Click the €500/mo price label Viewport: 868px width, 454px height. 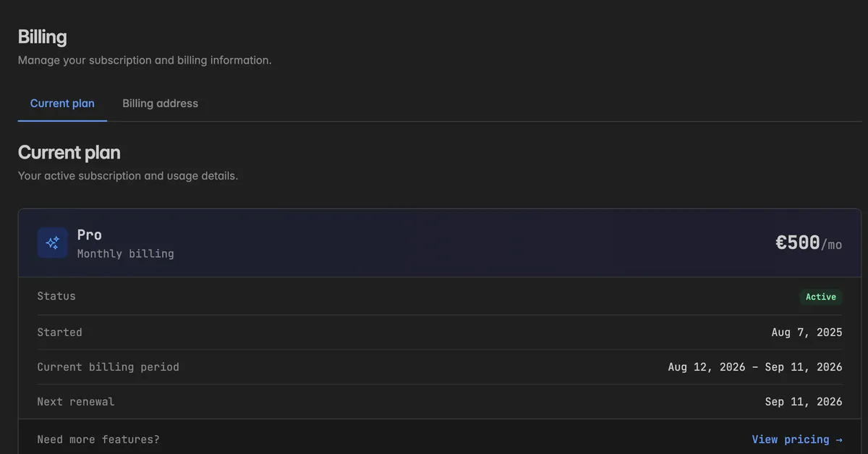tap(809, 243)
